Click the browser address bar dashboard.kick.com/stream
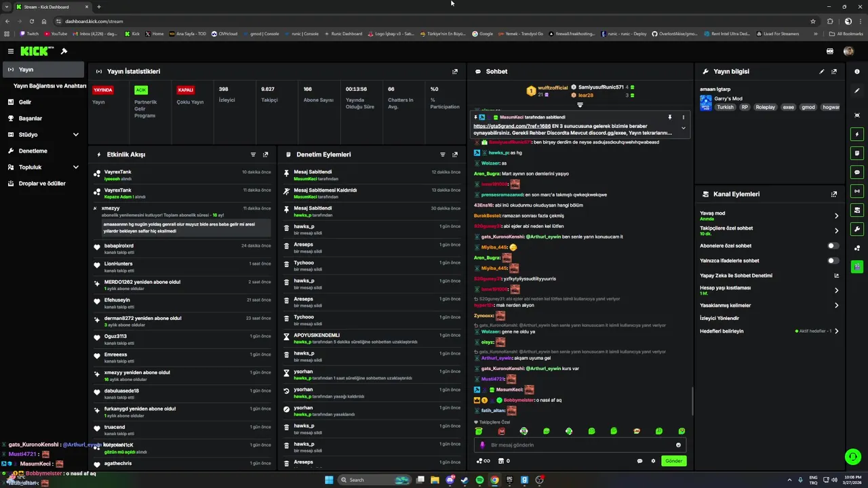Screen dimensions: 868x488 (94, 21)
